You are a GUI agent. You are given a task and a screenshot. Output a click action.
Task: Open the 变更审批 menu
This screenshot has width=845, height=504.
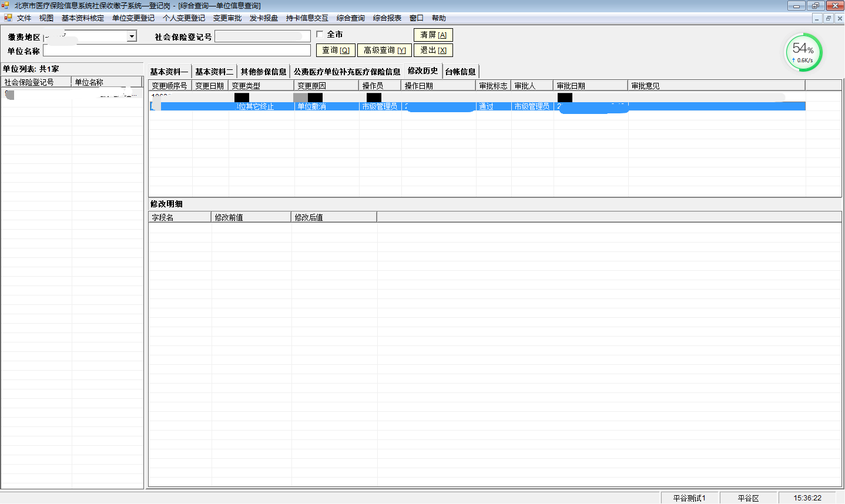point(227,18)
